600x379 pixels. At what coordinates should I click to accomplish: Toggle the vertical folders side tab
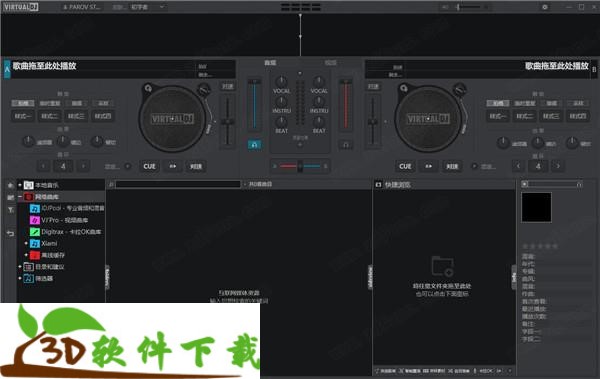(108, 277)
